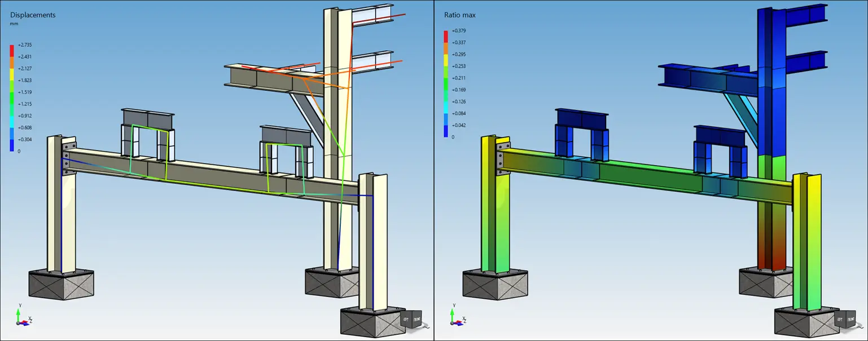Click LEFT face of Ratio max view cube
868x341 pixels.
(x=839, y=320)
